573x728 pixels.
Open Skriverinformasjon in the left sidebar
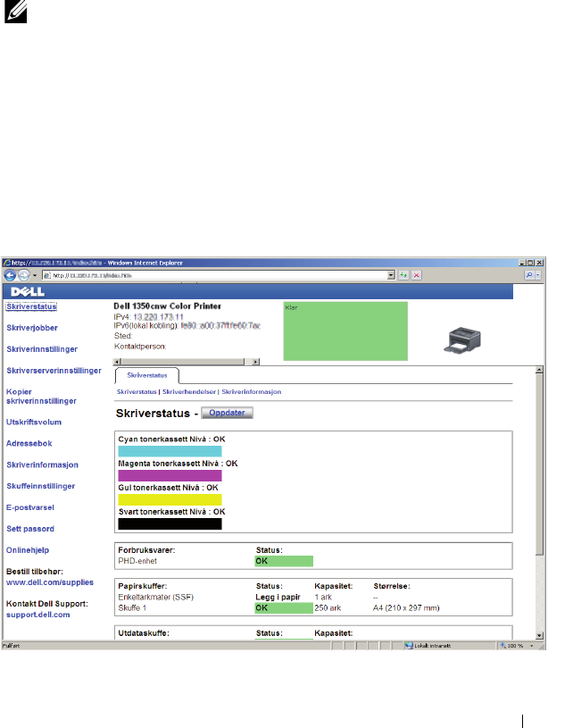tap(42, 464)
